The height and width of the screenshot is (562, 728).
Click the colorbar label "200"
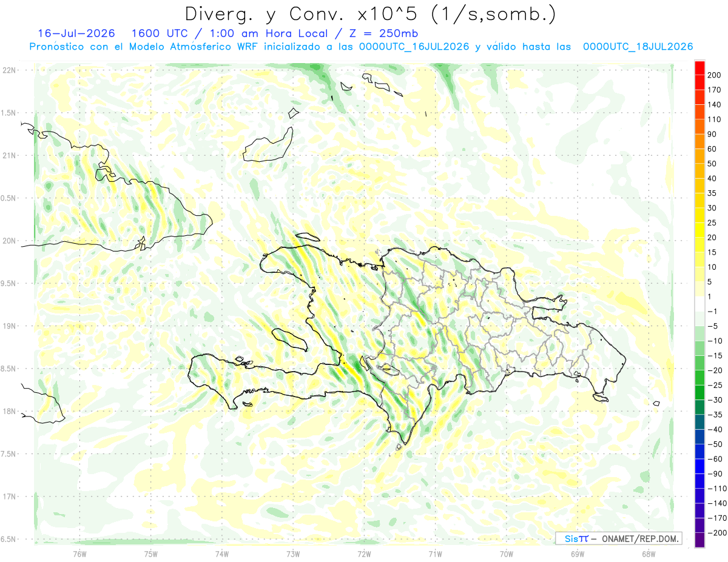tap(714, 75)
